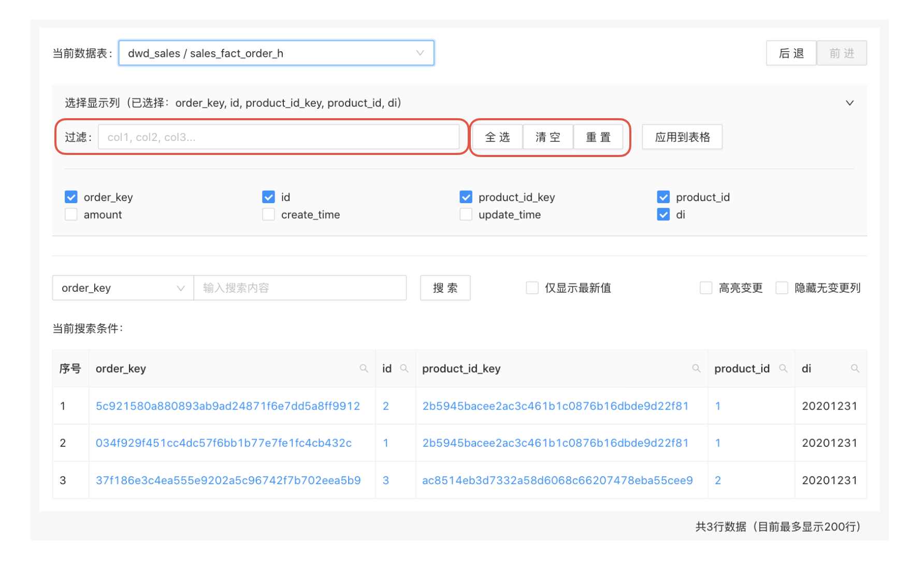Enable 隐藏无变更列 option
The height and width of the screenshot is (567, 924).
coord(782,288)
